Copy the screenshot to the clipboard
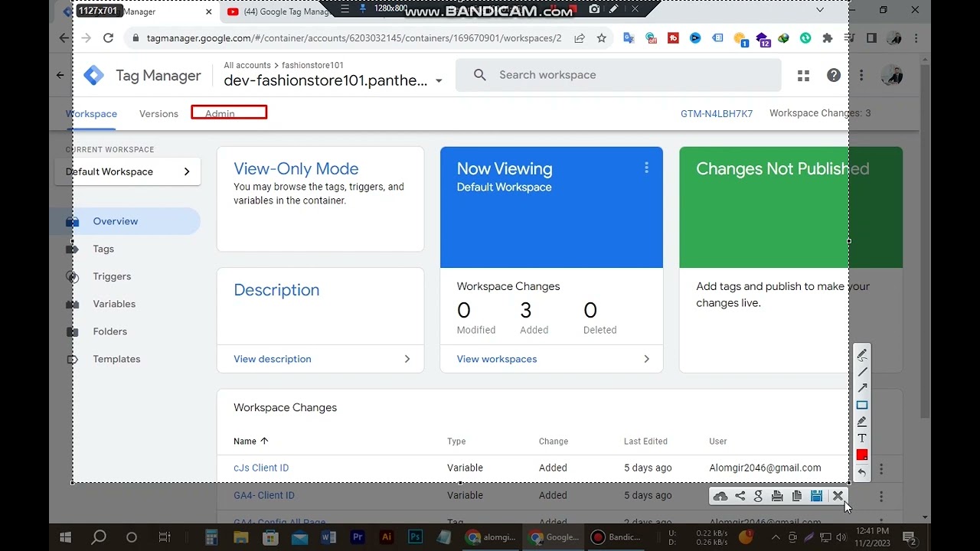980x551 pixels. (x=796, y=496)
